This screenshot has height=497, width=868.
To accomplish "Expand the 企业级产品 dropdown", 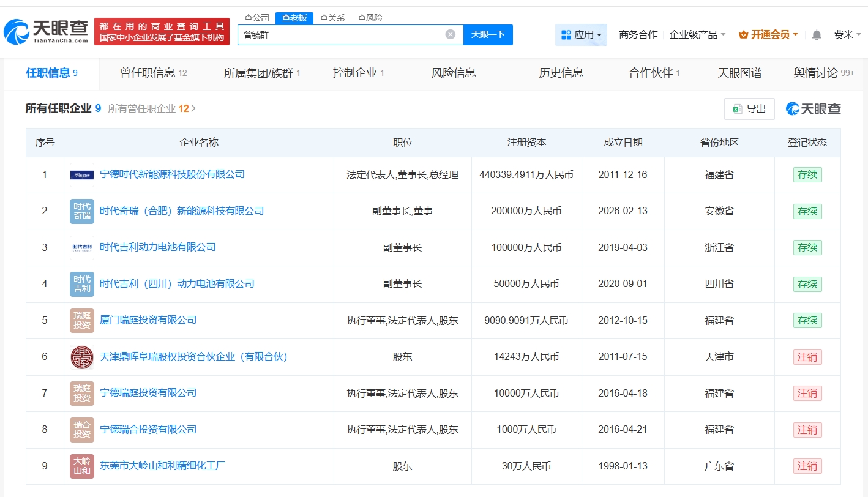I will coord(697,35).
